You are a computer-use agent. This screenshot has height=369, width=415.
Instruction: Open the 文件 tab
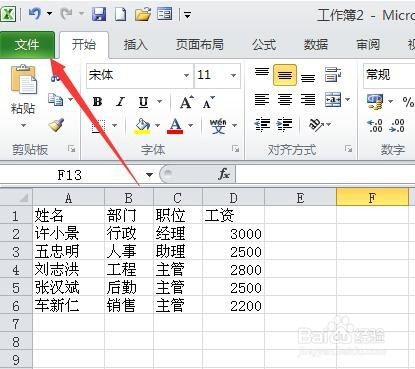pos(27,45)
